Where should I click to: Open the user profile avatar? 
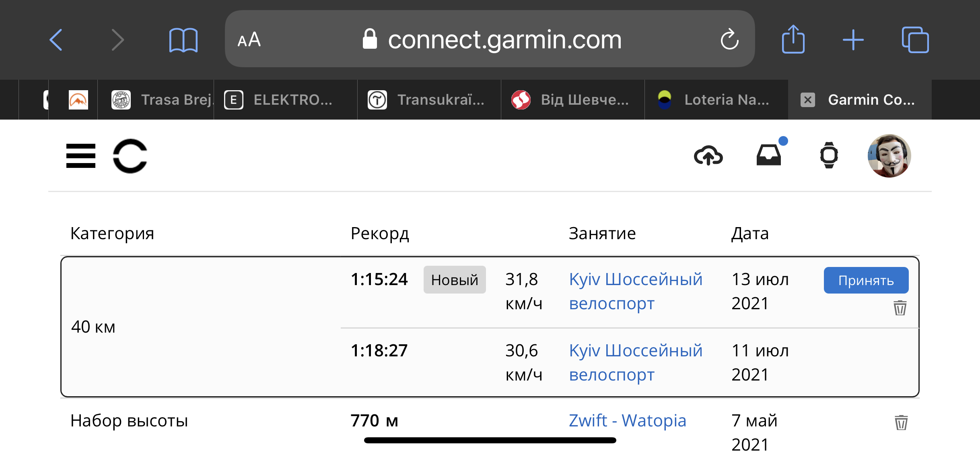(x=889, y=156)
